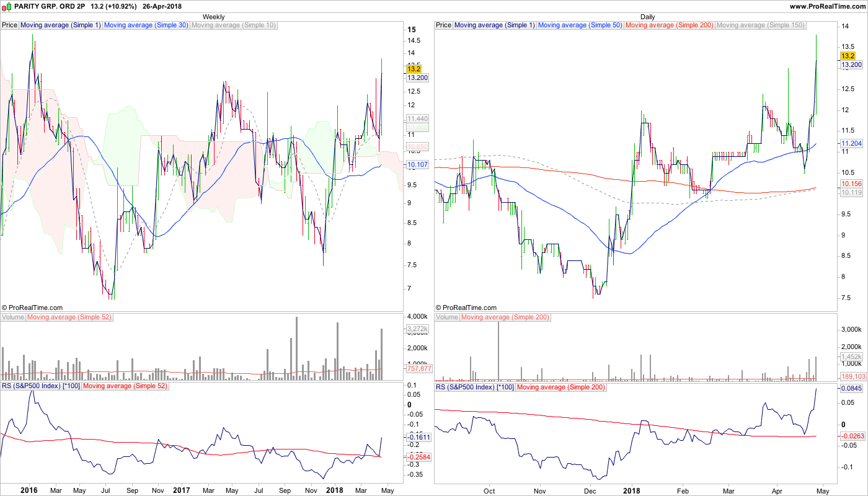868x496 pixels.
Task: Select Moving average (Simple 1) in Weekly legend
Action: (61, 25)
